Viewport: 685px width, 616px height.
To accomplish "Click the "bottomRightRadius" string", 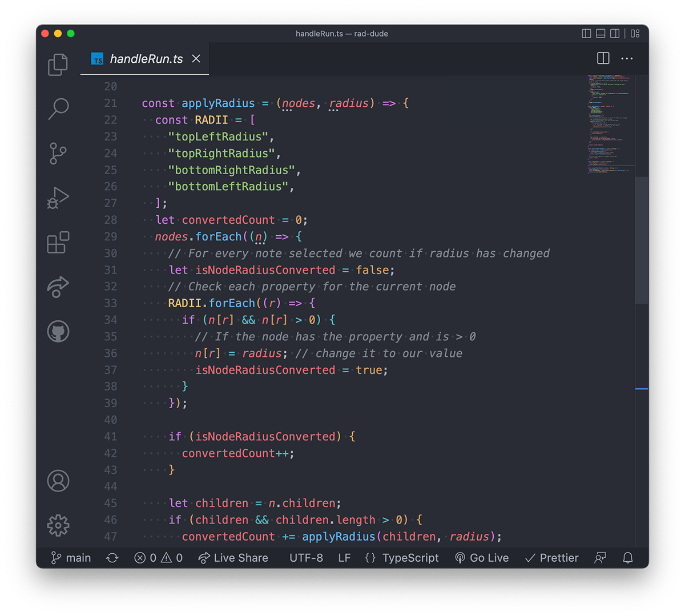I will click(231, 170).
